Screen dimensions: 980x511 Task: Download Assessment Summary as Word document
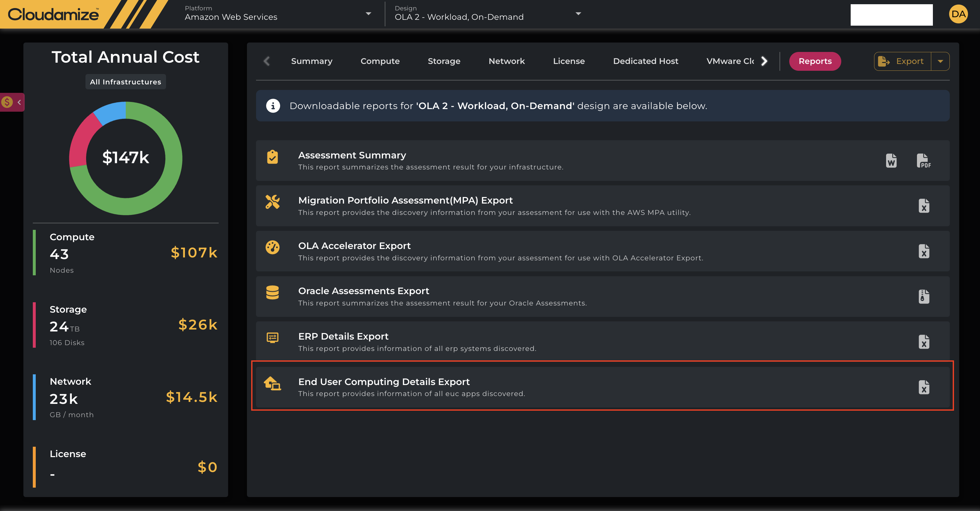tap(891, 160)
